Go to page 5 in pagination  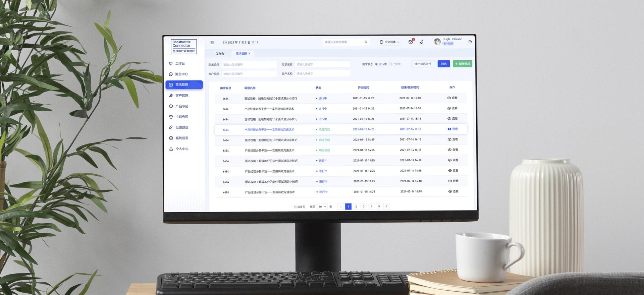point(379,206)
